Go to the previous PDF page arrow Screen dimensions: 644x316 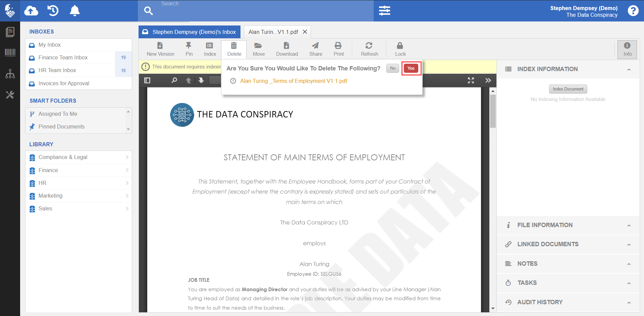coord(189,81)
